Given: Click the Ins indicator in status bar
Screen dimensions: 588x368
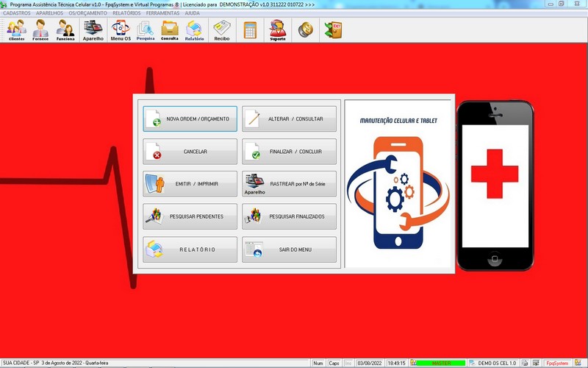Looking at the screenshot, I should pyautogui.click(x=348, y=363).
